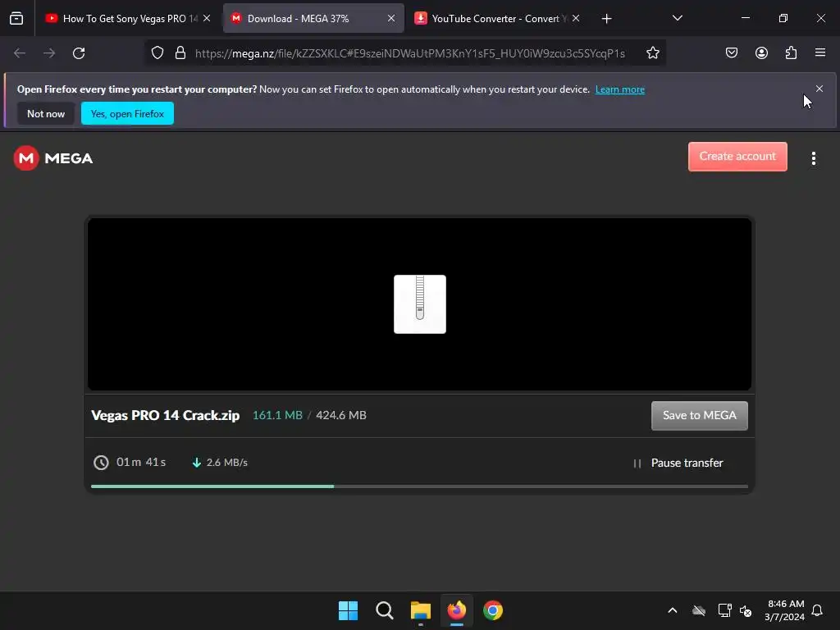
Task: Click the zip file preview icon
Action: 419,304
